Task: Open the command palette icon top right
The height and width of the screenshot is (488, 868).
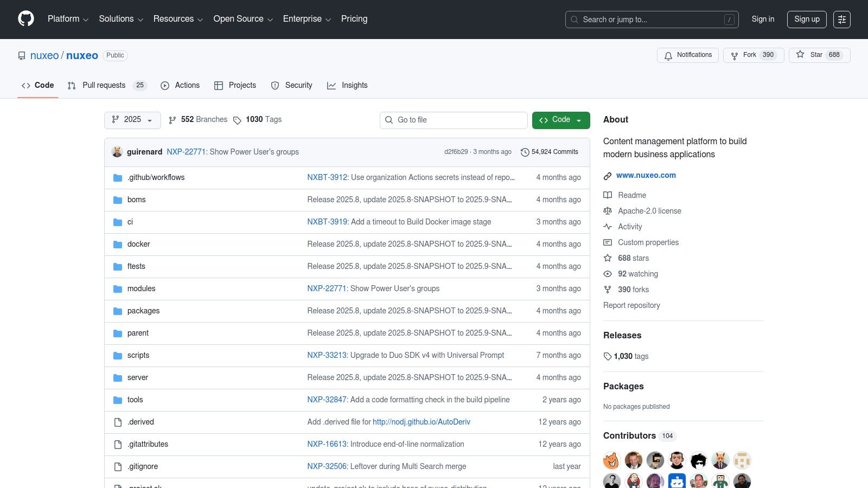Action: coord(842,19)
